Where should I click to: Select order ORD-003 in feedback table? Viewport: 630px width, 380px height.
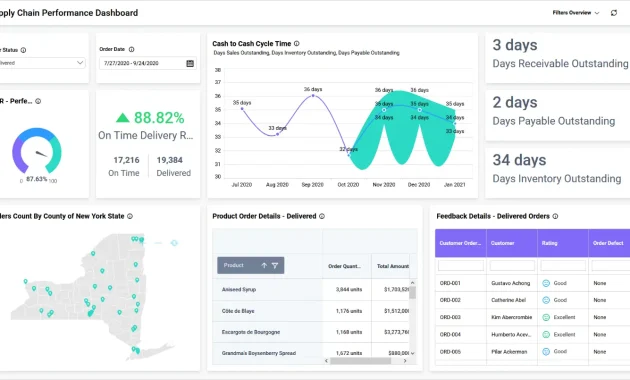(450, 317)
